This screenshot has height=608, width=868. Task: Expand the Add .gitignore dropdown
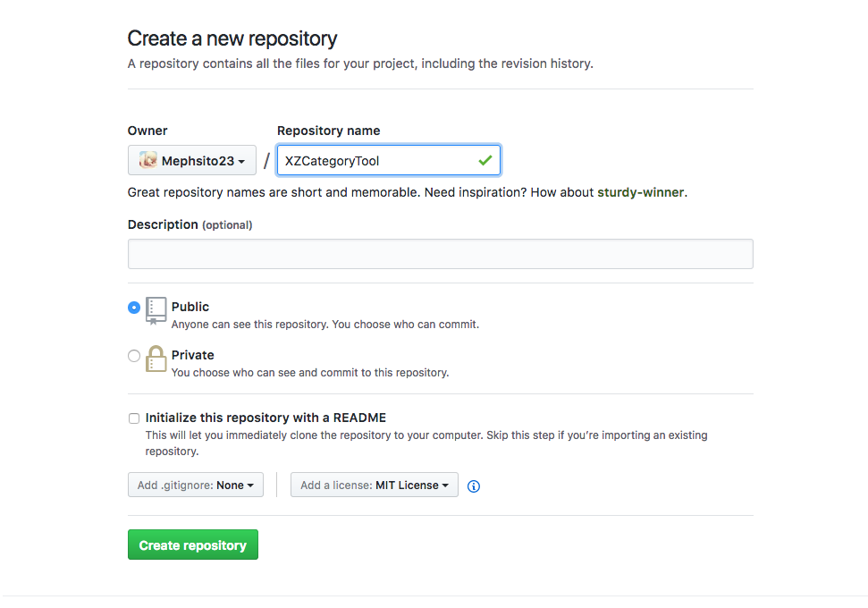point(196,486)
